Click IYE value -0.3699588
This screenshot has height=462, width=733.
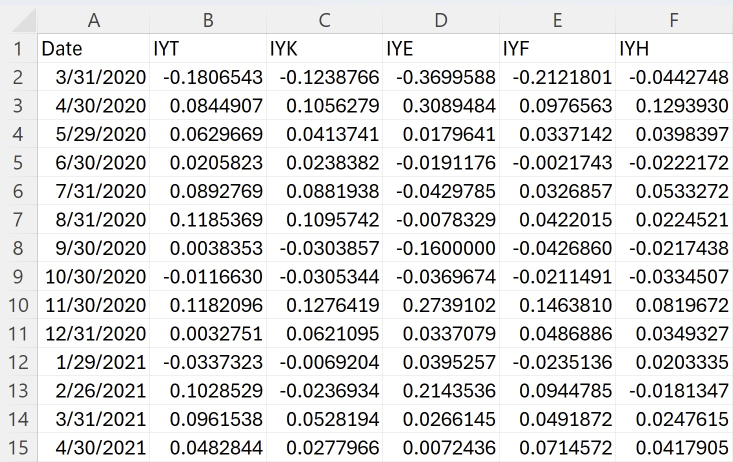pos(440,77)
